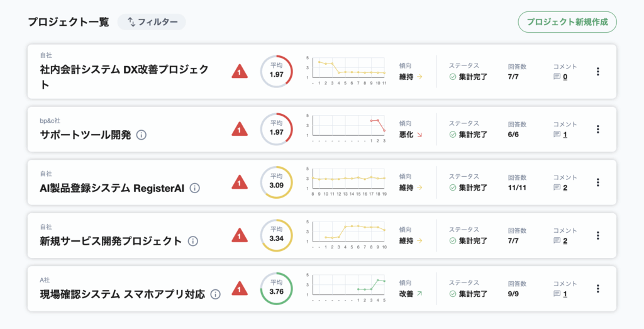Open comments link for AI製品登録システム RegisterAI
Viewport: 644px width, 329px height.
coord(565,187)
